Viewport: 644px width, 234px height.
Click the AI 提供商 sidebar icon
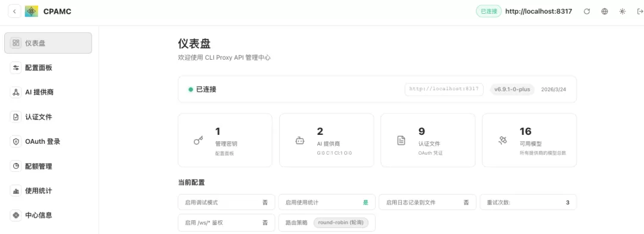pos(16,92)
